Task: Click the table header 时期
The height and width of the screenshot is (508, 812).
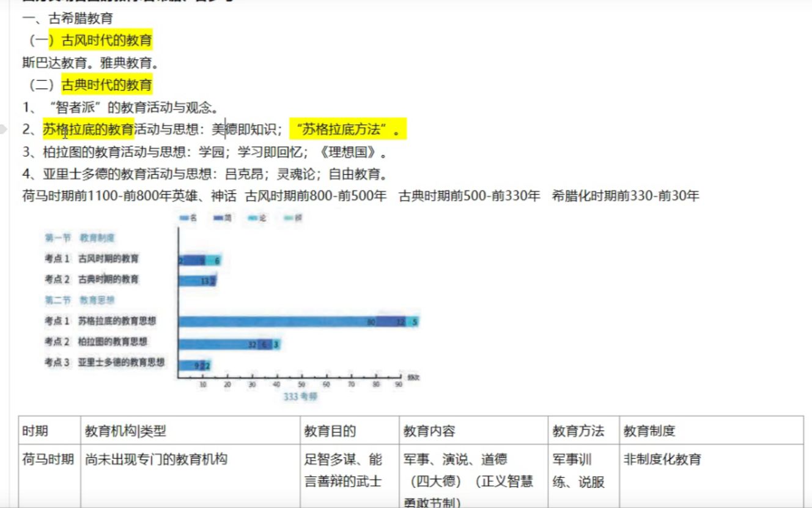Action: [x=35, y=431]
